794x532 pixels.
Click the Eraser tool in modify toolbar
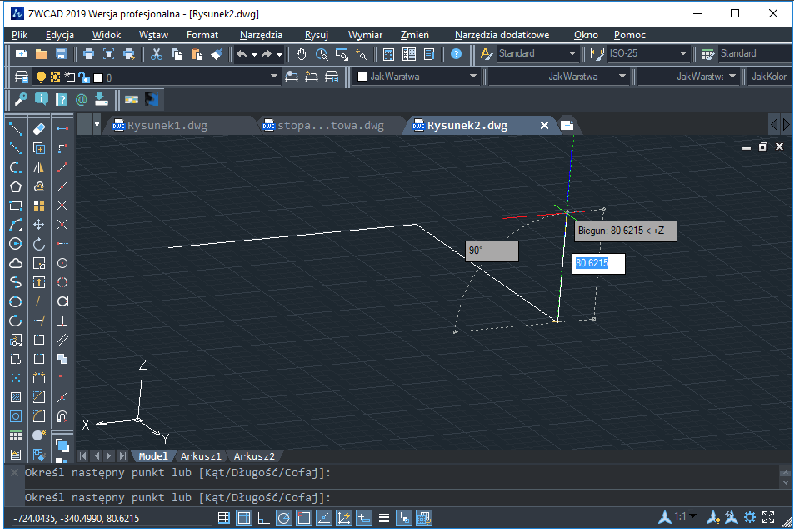pos(38,129)
